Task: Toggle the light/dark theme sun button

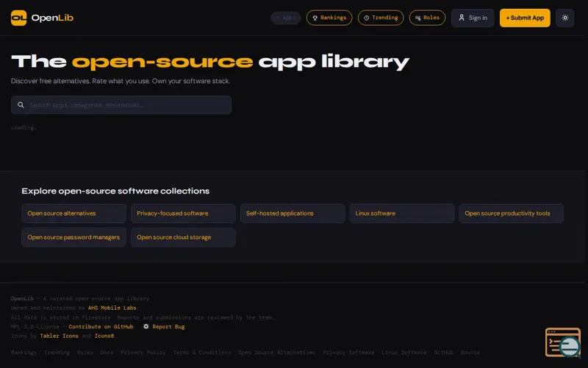Action: click(x=565, y=18)
